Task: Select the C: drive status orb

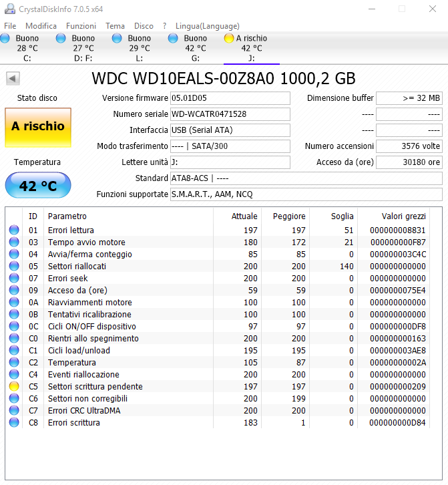Action: click(x=5, y=38)
